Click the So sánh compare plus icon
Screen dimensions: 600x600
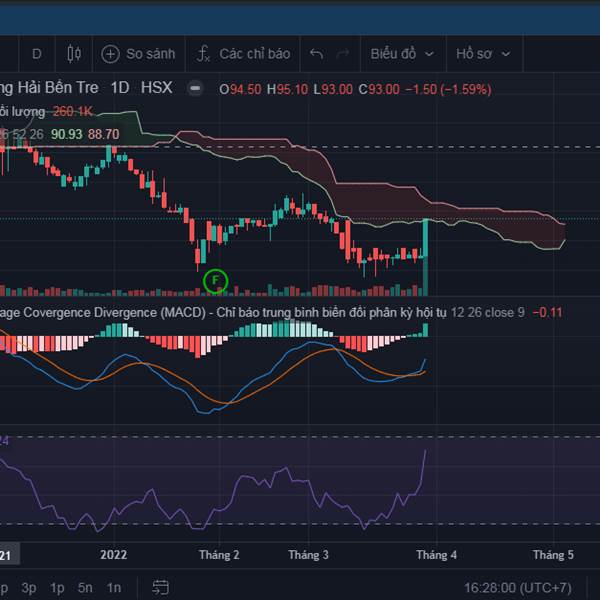[110, 53]
